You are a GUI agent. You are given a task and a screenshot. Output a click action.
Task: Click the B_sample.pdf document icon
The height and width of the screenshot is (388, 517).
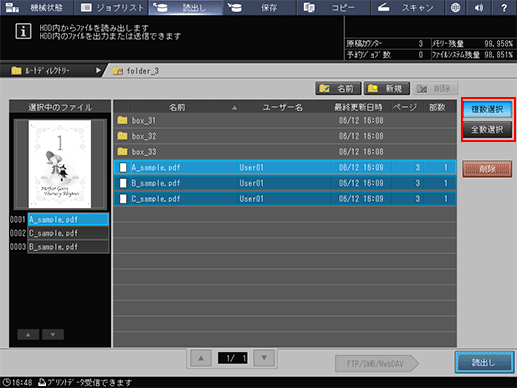(x=123, y=183)
